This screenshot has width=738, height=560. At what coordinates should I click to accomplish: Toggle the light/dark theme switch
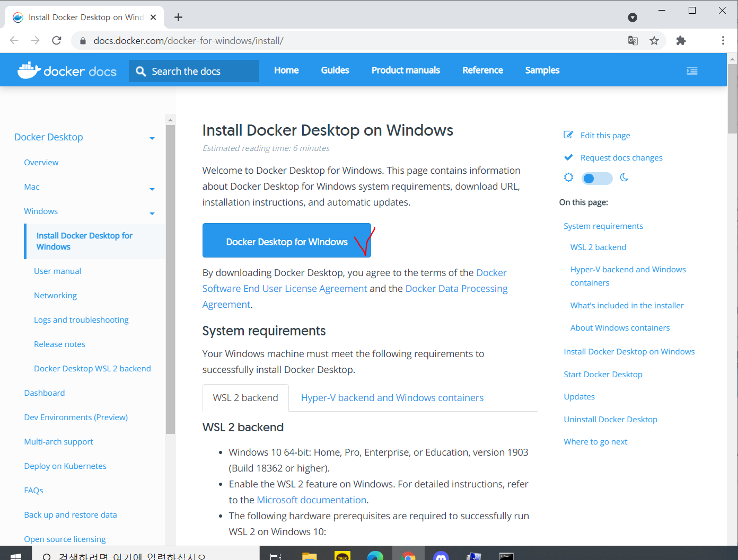(x=596, y=178)
